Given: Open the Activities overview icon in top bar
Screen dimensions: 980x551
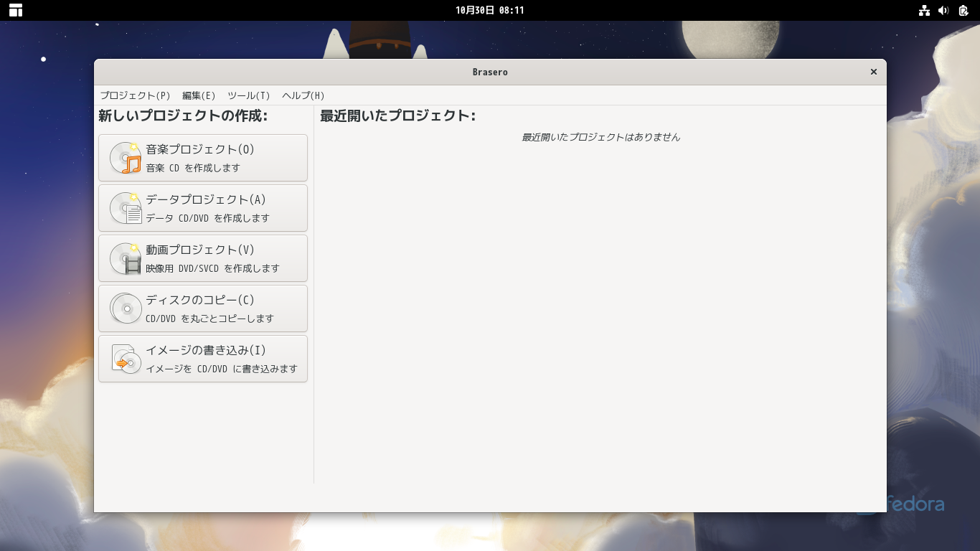Looking at the screenshot, I should coord(15,10).
